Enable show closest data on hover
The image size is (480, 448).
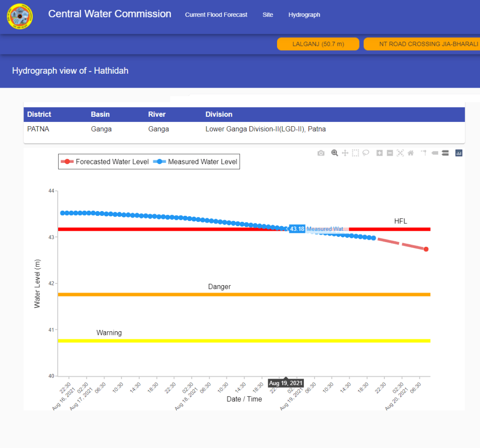coord(435,153)
